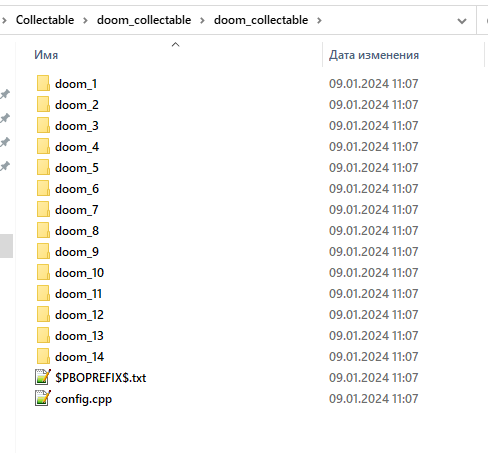Click the doom_14 folder icon
Screen dimensions: 488x453
point(43,356)
